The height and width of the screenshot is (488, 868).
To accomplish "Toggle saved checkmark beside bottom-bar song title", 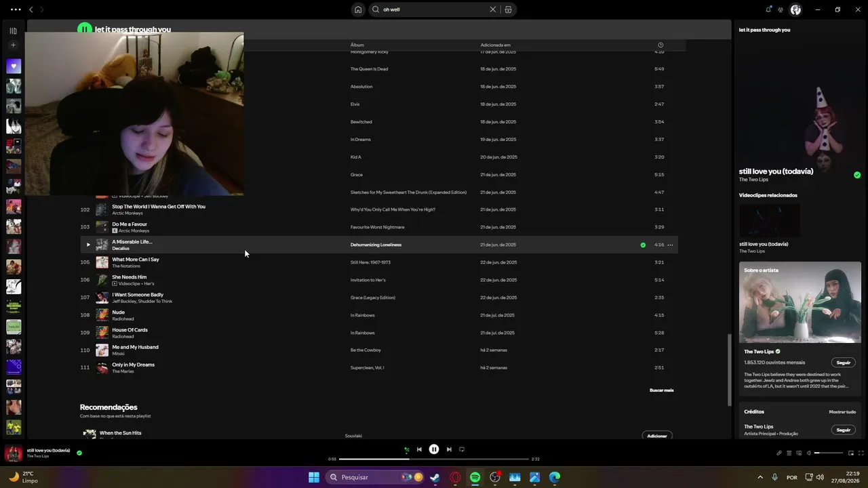I will click(79, 453).
